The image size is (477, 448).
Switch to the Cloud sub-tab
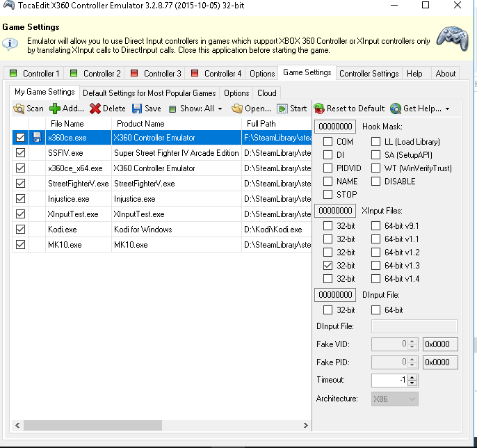click(x=267, y=93)
